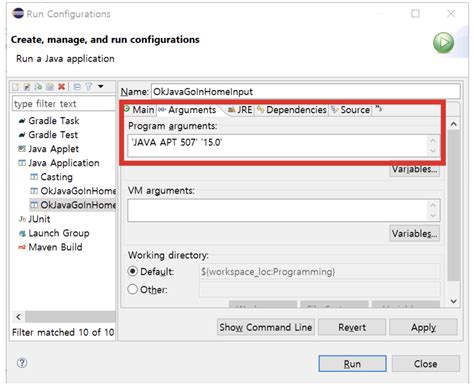
Task: Click the help question mark icon
Action: (22, 363)
